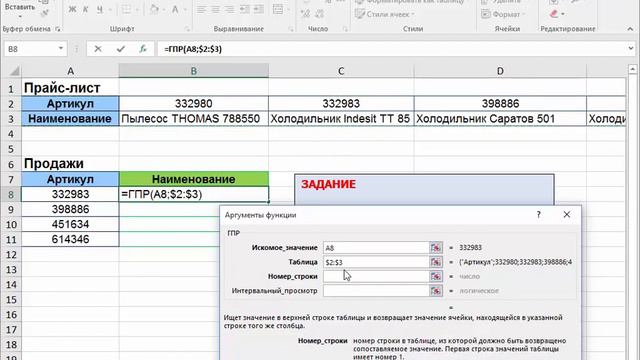
Task: Open the Вставить paste dropdown
Action: (20, 17)
